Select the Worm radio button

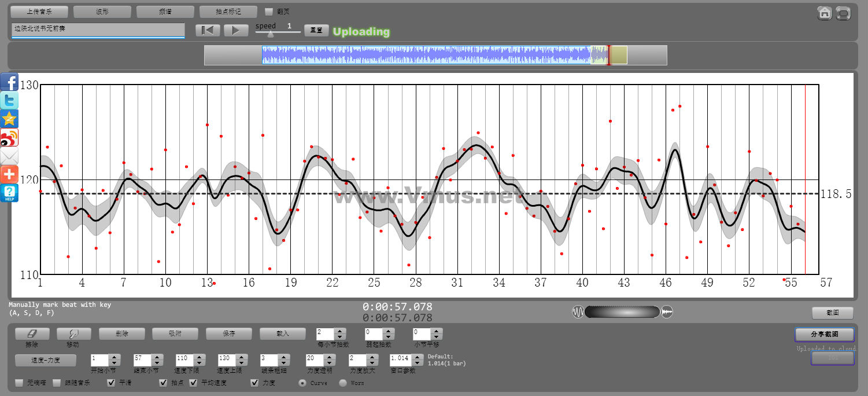[x=343, y=383]
